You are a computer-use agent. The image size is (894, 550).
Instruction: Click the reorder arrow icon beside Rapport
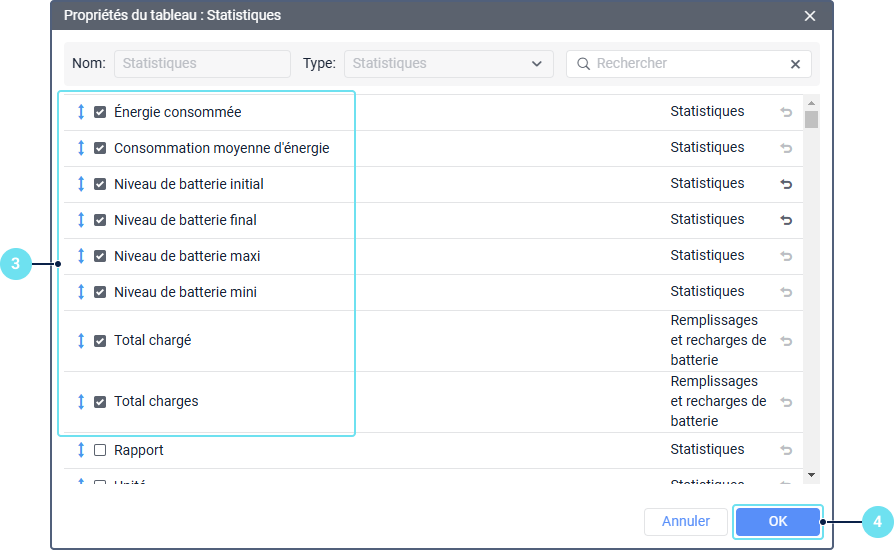tap(81, 450)
